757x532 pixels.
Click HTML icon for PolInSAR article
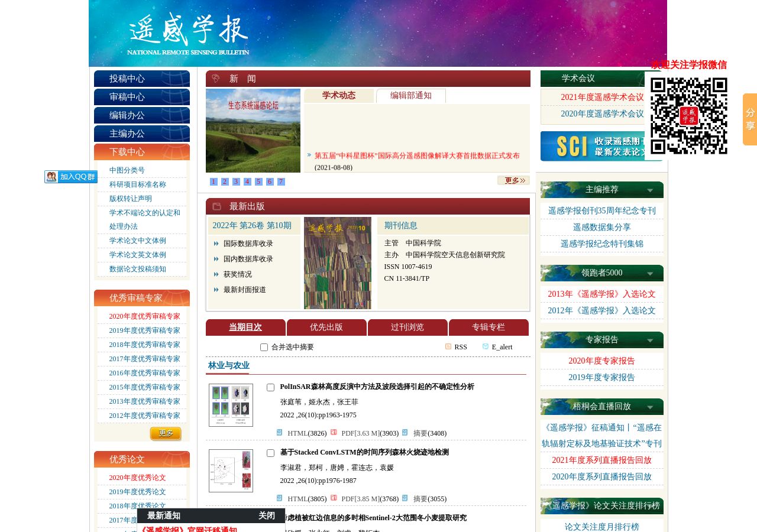tap(280, 433)
